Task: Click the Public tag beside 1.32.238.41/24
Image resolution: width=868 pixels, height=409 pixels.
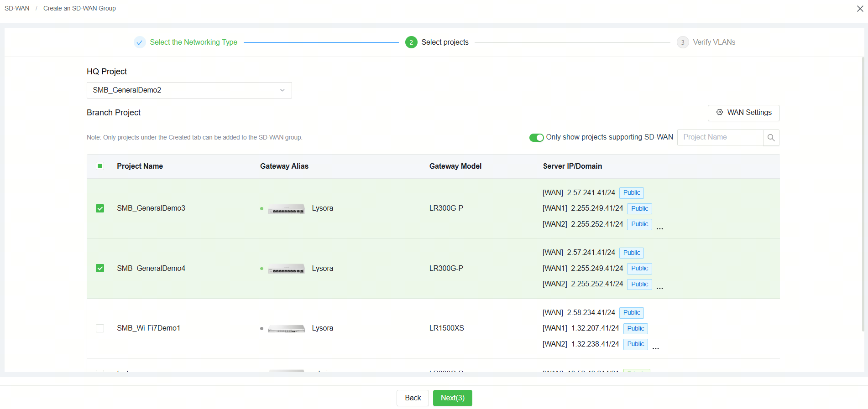Action: [x=636, y=344]
